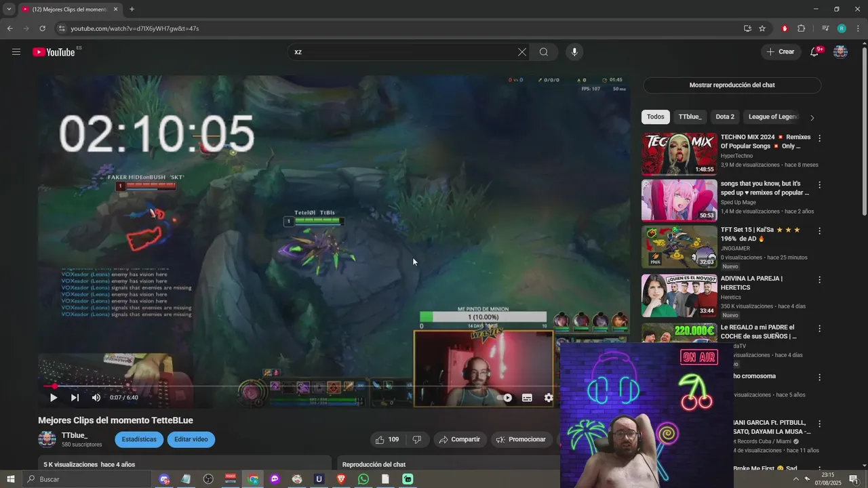
Task: Open WhatsApp from the taskbar
Action: [x=363, y=479]
